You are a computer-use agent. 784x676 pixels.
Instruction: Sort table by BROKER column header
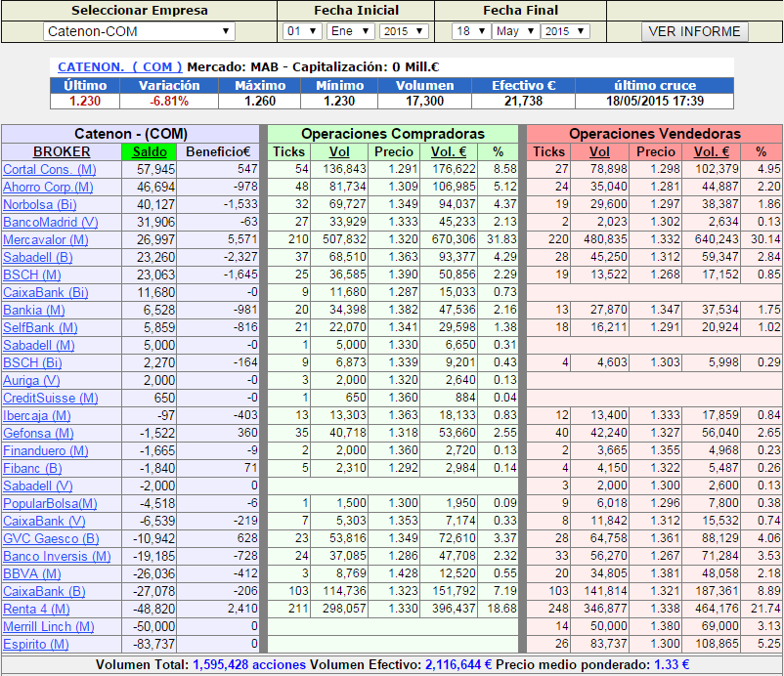pyautogui.click(x=62, y=151)
